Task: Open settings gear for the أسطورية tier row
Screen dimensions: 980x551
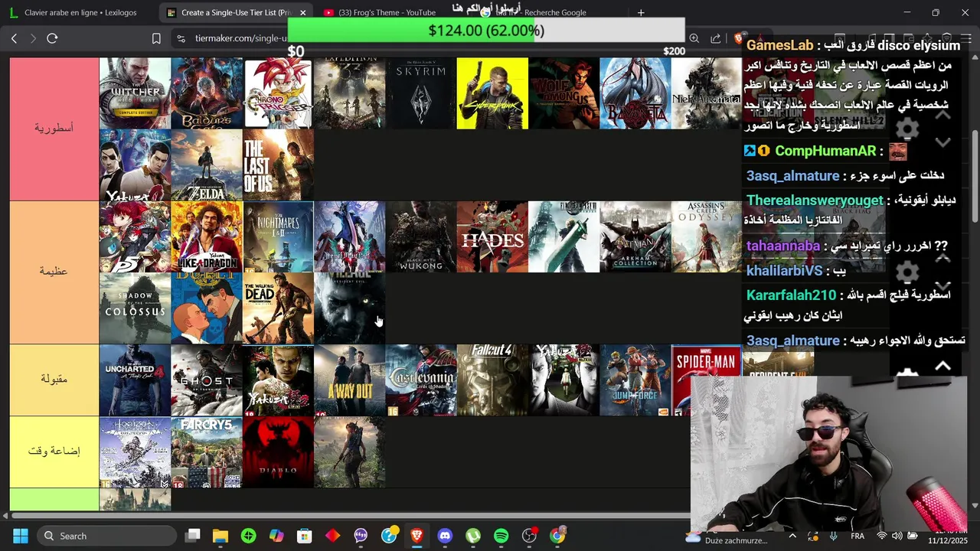Action: [x=907, y=128]
